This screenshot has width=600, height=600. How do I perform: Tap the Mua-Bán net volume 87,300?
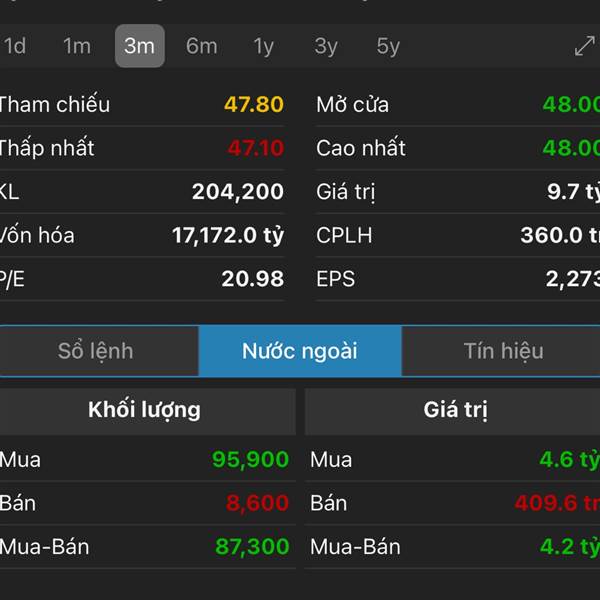pos(251,547)
